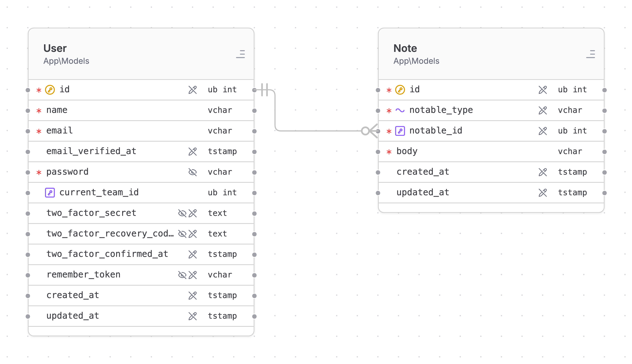Click the required asterisk on User name
The height and width of the screenshot is (364, 632).
pyautogui.click(x=39, y=111)
